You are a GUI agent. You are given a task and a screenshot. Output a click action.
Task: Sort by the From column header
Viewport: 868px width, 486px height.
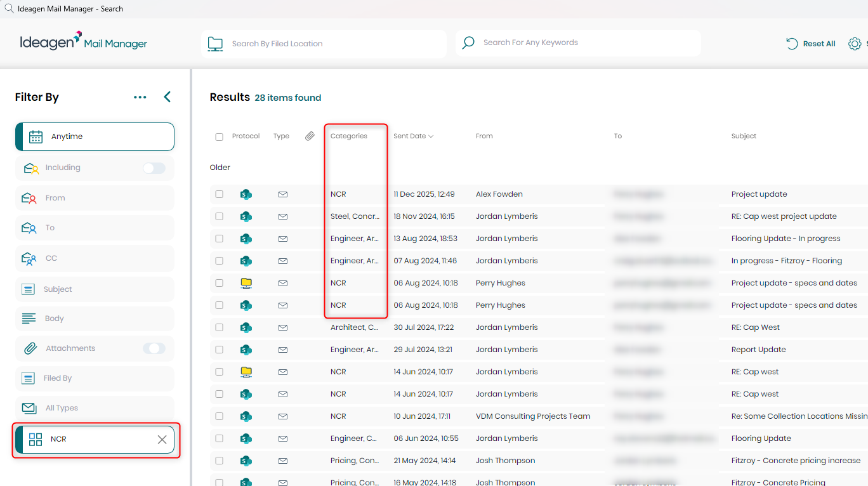(484, 136)
